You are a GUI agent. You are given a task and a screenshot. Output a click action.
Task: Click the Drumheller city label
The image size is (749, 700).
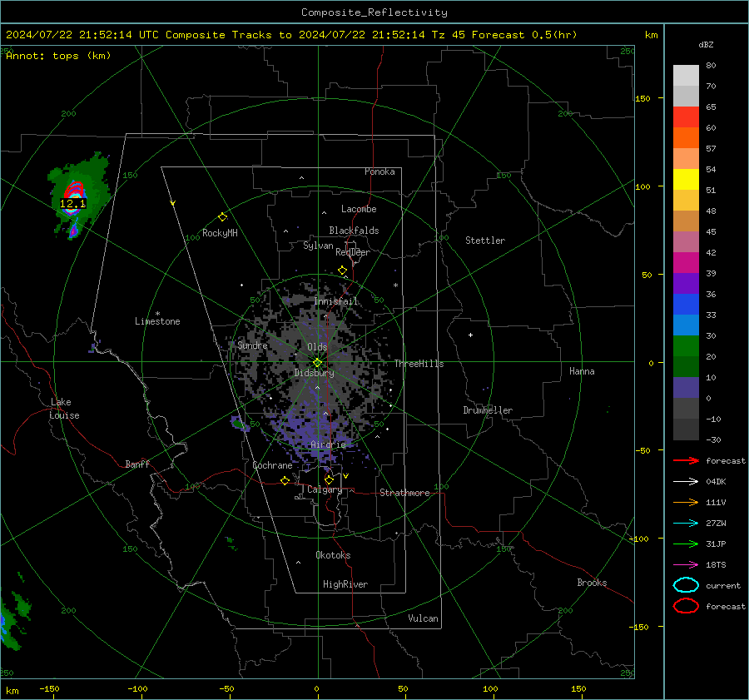click(488, 410)
